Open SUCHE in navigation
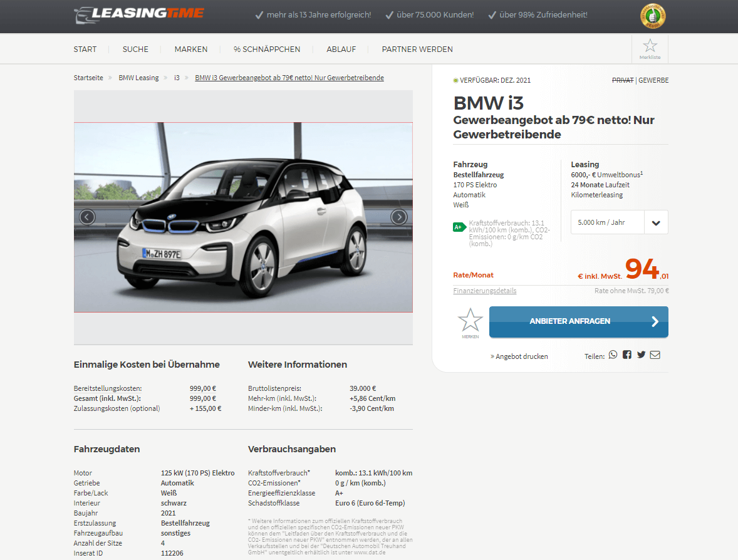The height and width of the screenshot is (560, 738). [135, 49]
